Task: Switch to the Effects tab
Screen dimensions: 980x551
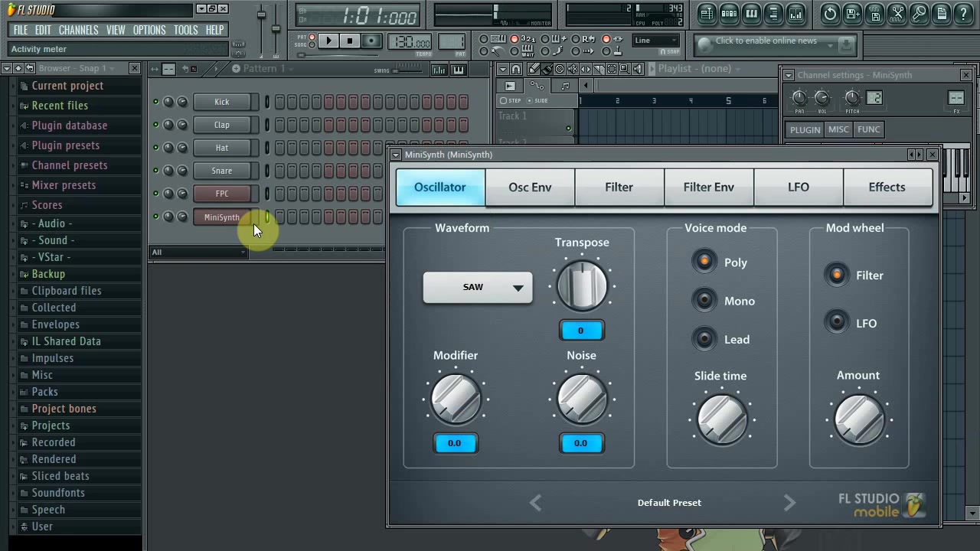Action: tap(887, 187)
